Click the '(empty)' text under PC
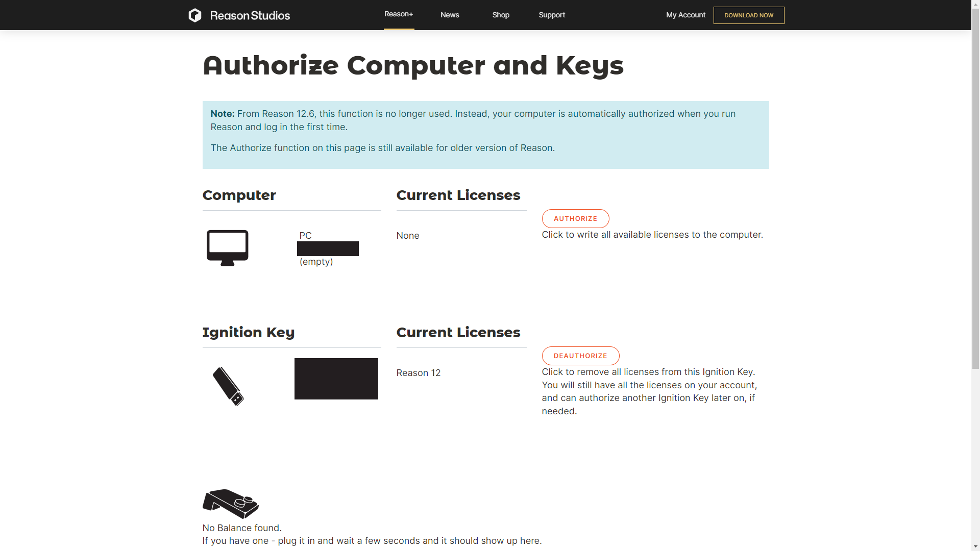The width and height of the screenshot is (980, 551). [316, 262]
